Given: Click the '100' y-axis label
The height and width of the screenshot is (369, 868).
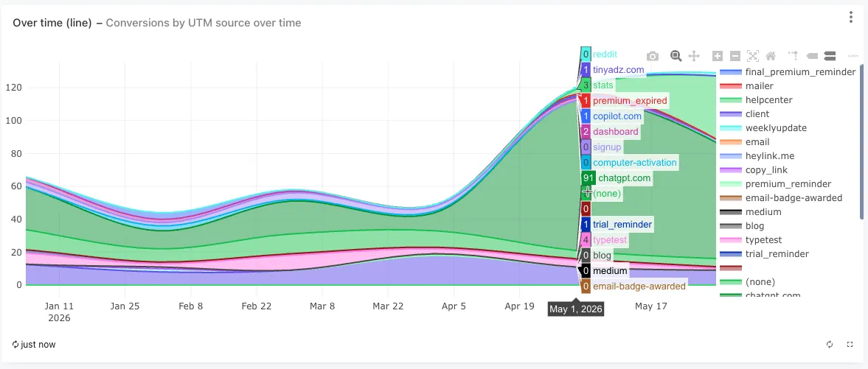Looking at the screenshot, I should coord(14,120).
